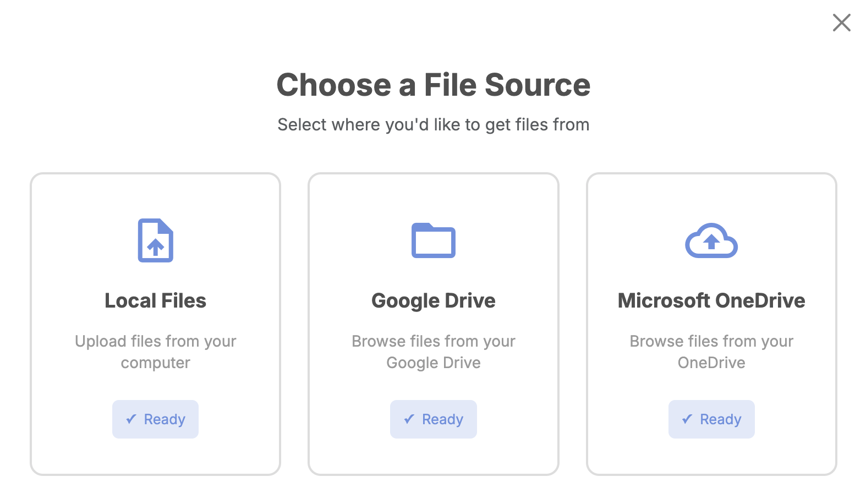Click the 'Choose a File Source' title
This screenshot has width=866, height=504.
pyautogui.click(x=434, y=85)
